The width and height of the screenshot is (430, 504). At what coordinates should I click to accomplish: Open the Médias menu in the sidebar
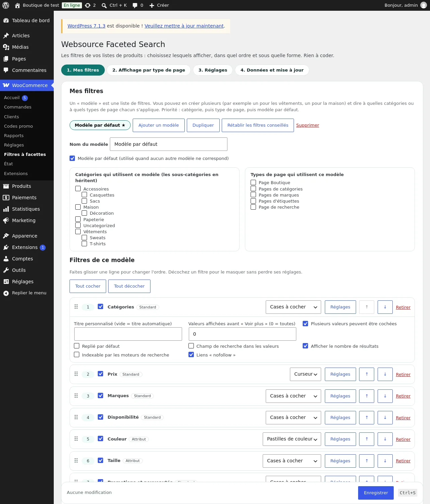pyautogui.click(x=27, y=47)
